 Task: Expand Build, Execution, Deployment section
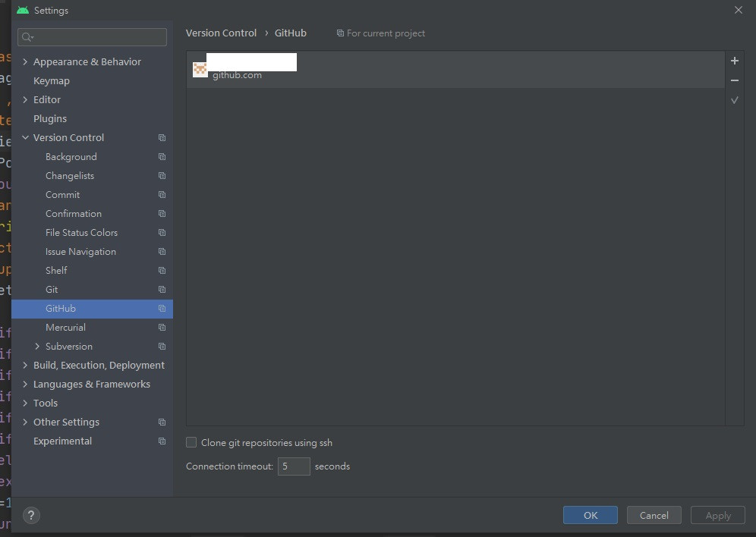[25, 365]
